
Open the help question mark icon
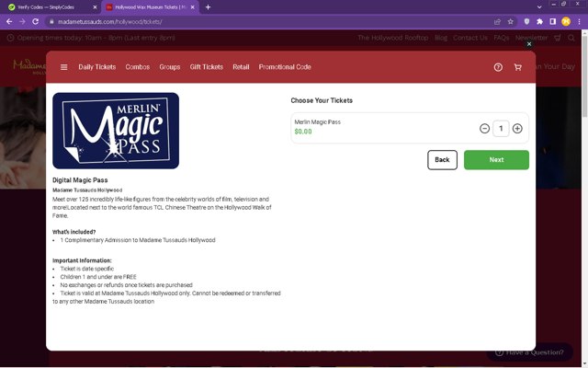pos(498,67)
